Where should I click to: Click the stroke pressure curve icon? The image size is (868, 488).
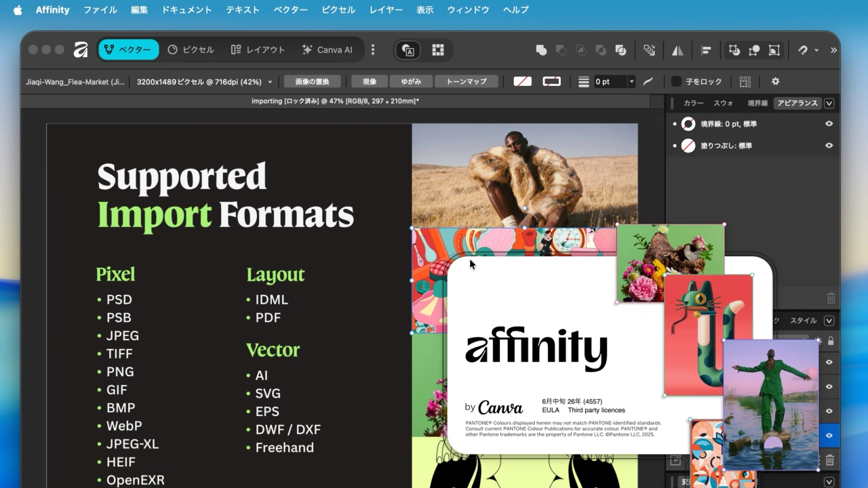pyautogui.click(x=648, y=81)
